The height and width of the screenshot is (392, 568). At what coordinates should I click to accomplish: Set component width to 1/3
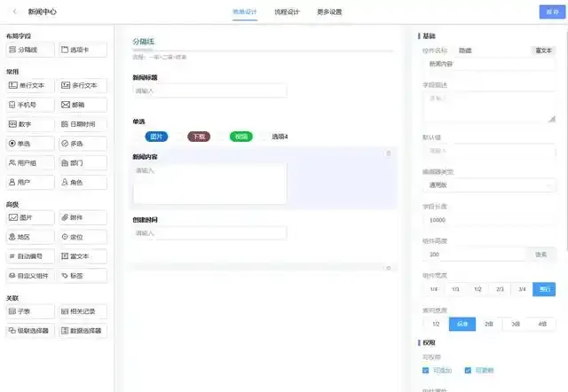[x=455, y=289]
